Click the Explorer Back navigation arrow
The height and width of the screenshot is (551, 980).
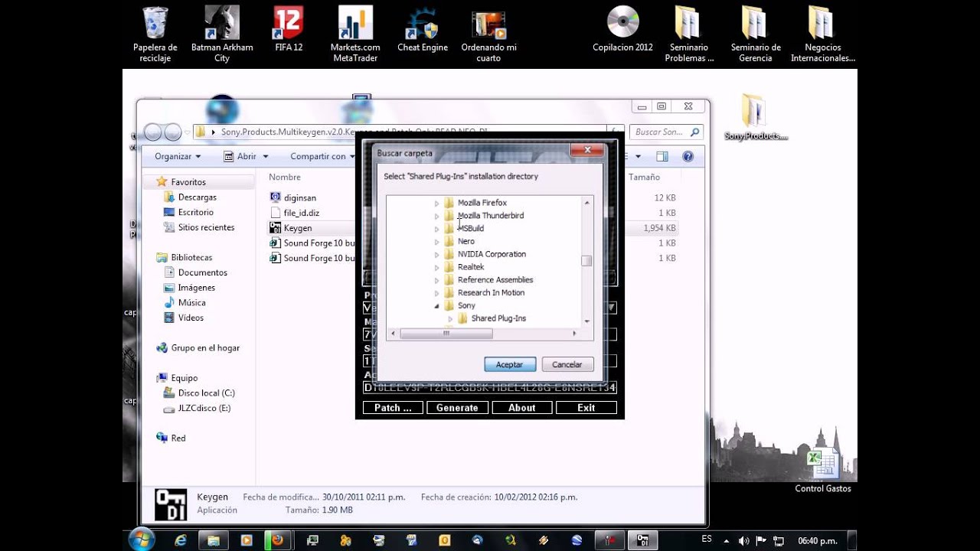pos(153,132)
